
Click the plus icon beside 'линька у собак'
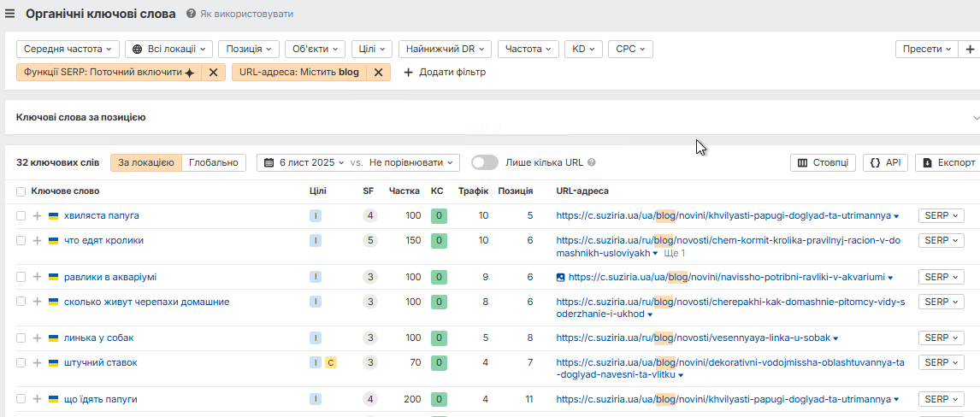37,338
